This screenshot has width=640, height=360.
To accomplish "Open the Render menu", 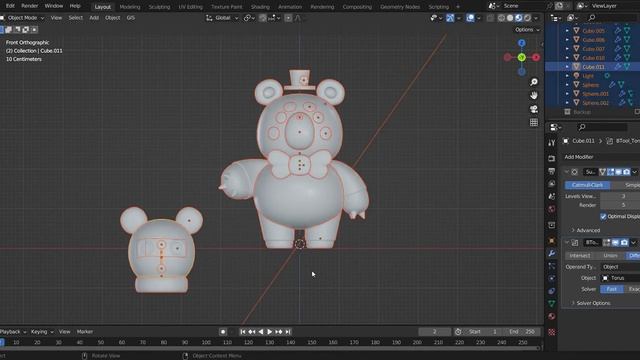I will tap(29, 6).
